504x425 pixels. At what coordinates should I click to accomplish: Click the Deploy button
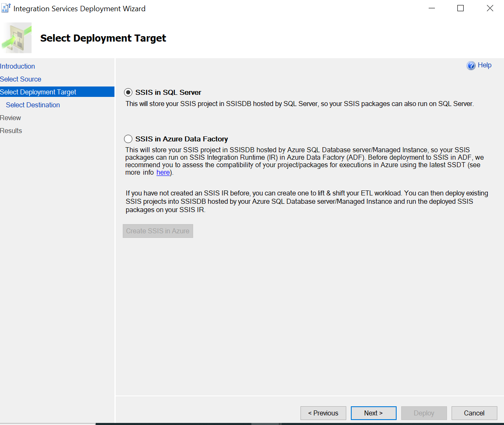click(x=424, y=413)
